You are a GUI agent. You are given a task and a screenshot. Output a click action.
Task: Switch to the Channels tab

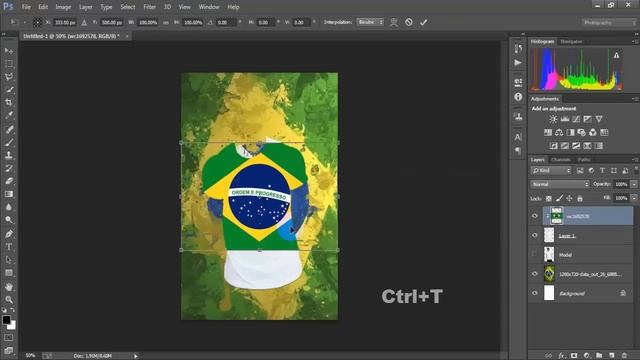[x=561, y=160]
